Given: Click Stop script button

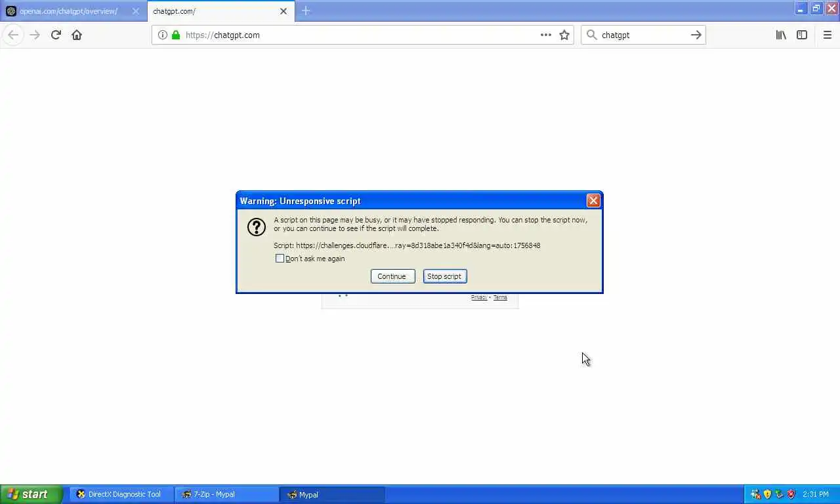Looking at the screenshot, I should tap(445, 276).
